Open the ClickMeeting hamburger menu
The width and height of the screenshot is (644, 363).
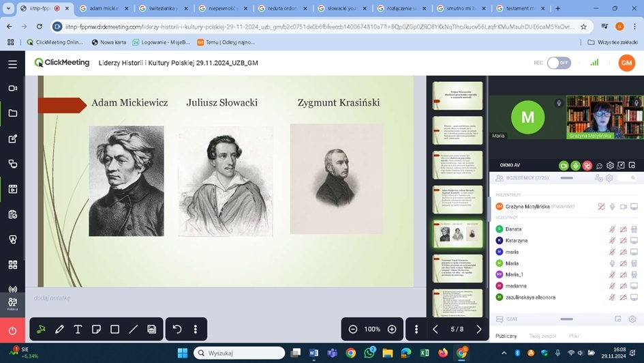[12, 64]
